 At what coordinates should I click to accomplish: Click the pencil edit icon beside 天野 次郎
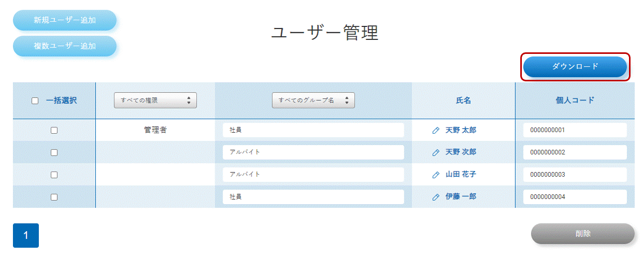[x=436, y=153]
